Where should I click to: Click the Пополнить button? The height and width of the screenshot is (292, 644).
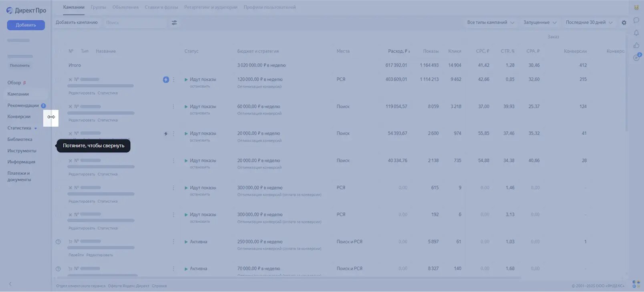pyautogui.click(x=20, y=66)
